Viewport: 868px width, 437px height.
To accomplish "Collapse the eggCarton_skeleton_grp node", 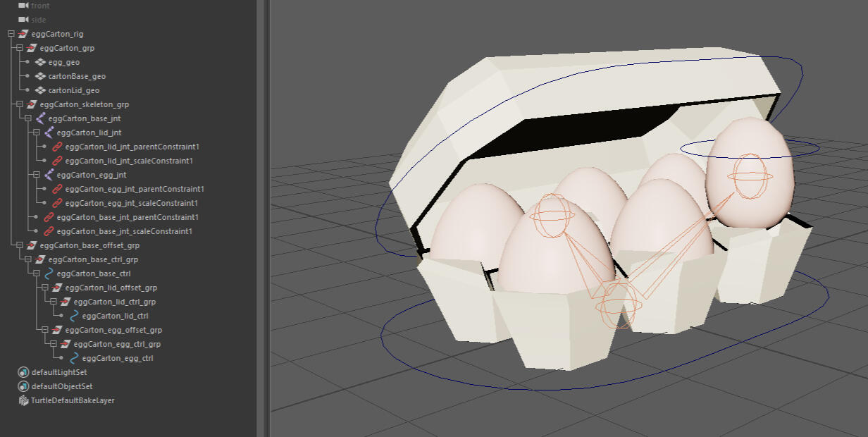I will click(x=20, y=104).
